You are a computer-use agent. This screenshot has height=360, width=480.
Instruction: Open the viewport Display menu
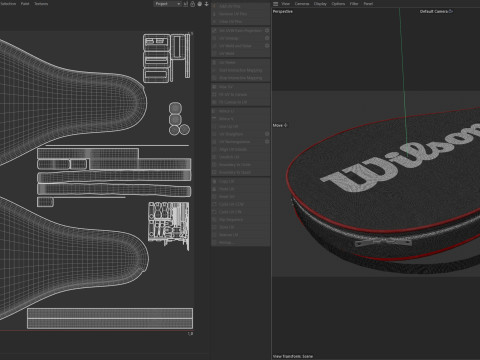[320, 4]
